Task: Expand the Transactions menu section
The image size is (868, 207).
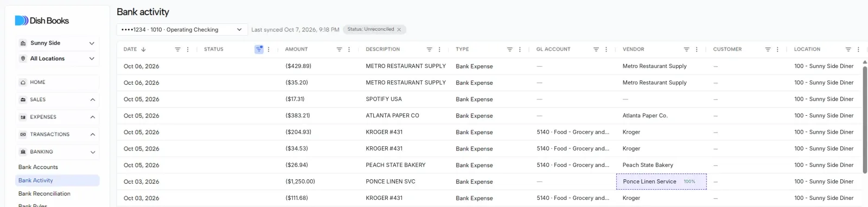Action: (57, 134)
